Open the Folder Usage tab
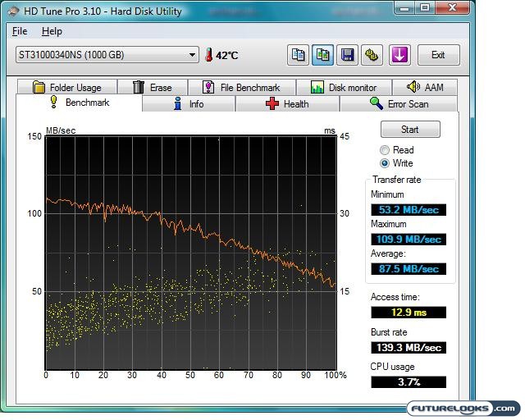The height and width of the screenshot is (420, 525). pos(66,88)
